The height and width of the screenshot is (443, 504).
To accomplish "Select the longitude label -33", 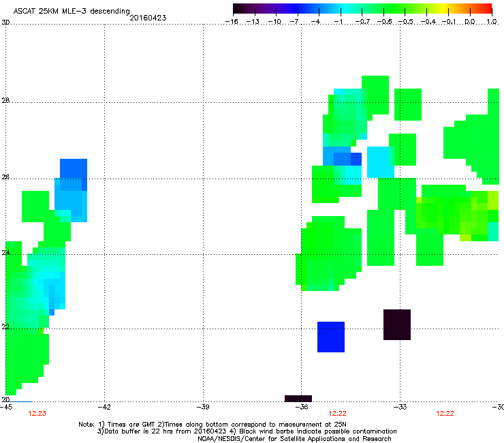I will click(400, 407).
